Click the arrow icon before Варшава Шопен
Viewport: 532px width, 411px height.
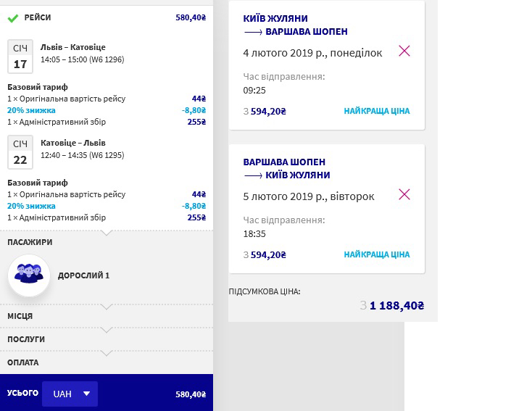(253, 32)
